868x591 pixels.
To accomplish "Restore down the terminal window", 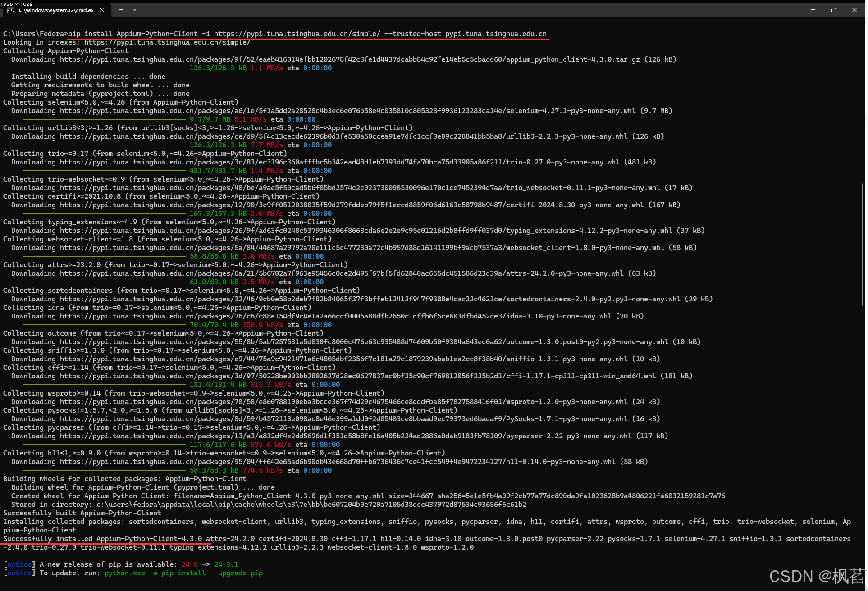I will (x=833, y=10).
